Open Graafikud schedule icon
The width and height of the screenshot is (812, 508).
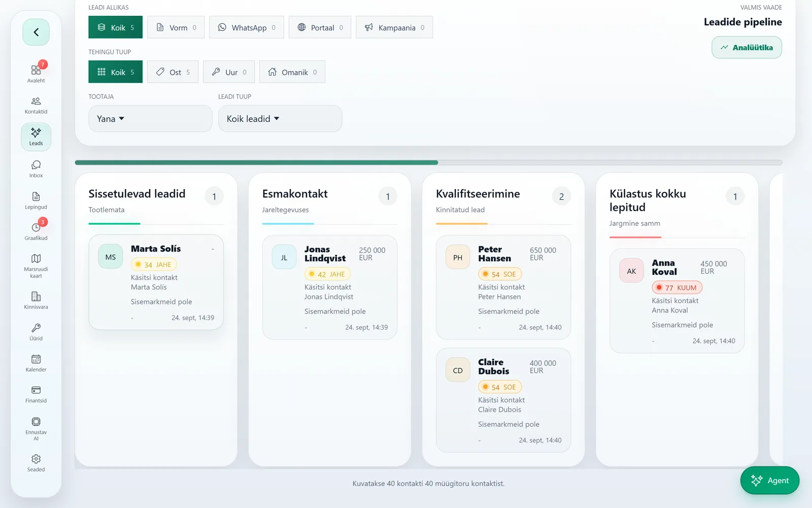36,231
